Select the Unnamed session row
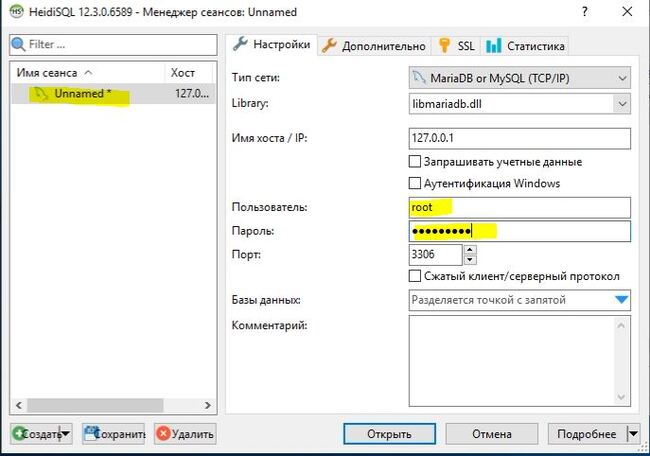The image size is (650, 456). 113,94
